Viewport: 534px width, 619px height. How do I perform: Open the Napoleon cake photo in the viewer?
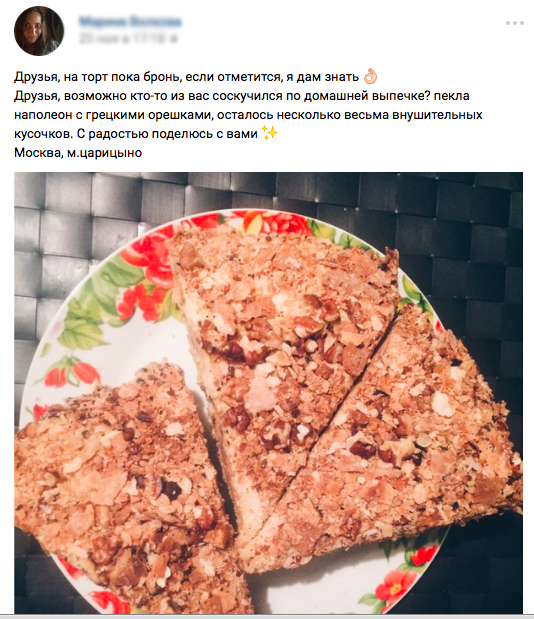tap(268, 393)
